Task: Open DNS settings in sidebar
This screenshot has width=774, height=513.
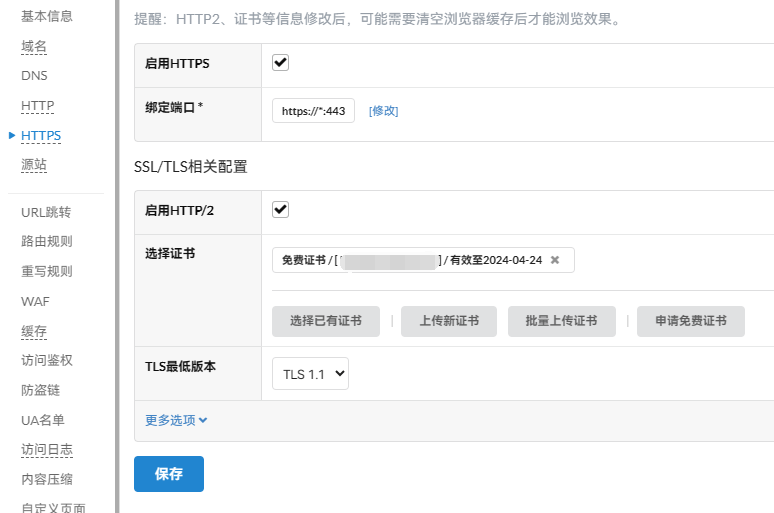Action: point(34,75)
